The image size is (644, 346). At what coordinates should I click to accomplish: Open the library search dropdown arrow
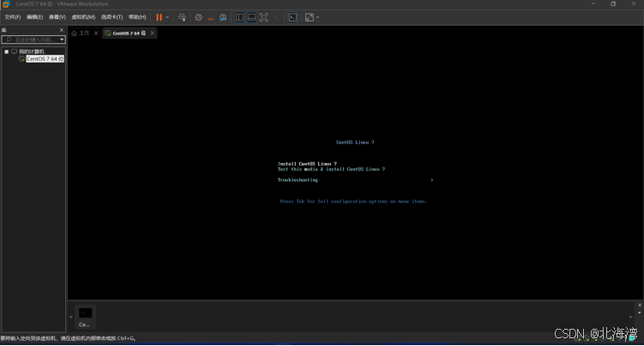coord(62,39)
